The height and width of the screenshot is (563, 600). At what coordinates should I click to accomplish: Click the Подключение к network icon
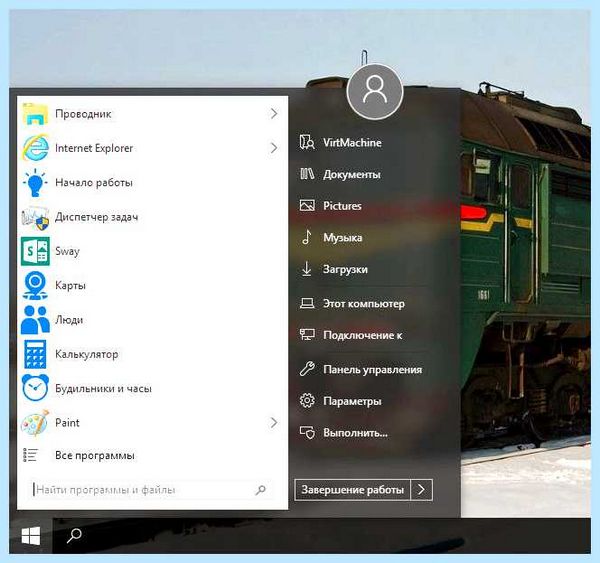pos(307,335)
